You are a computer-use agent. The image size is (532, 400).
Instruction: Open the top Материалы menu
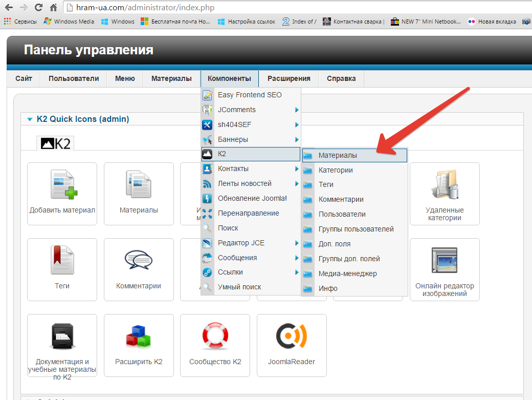point(171,78)
